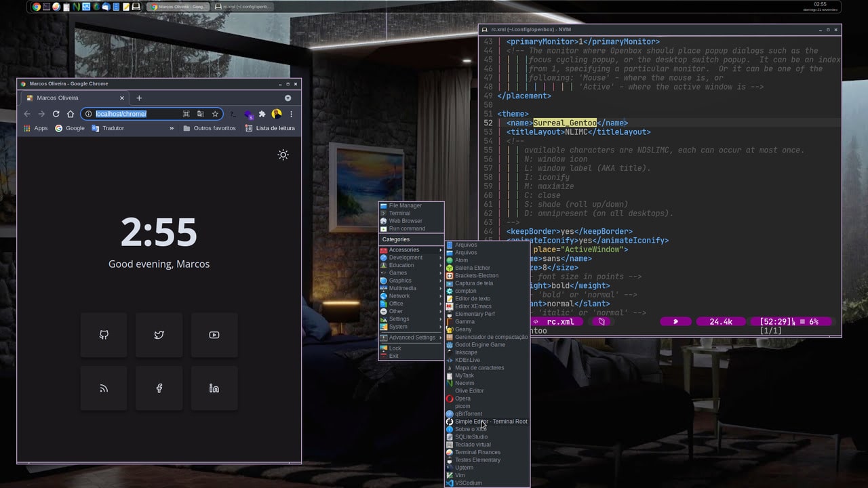Launch File Manager from Openbox menu
Screen dimensions: 868x488
coord(411,205)
